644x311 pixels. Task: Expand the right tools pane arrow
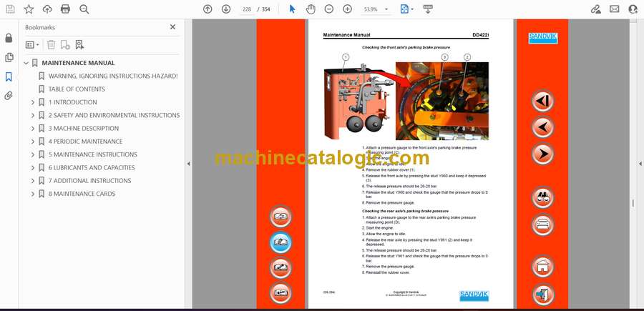[640, 164]
